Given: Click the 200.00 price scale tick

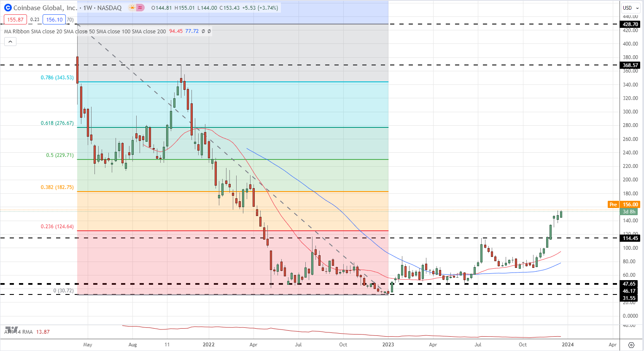Looking at the screenshot, I should 631,180.
